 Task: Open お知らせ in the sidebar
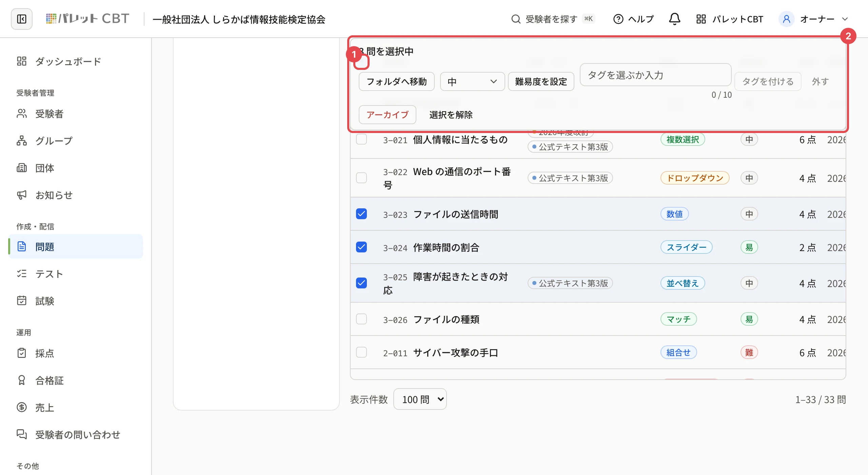[x=75, y=195]
